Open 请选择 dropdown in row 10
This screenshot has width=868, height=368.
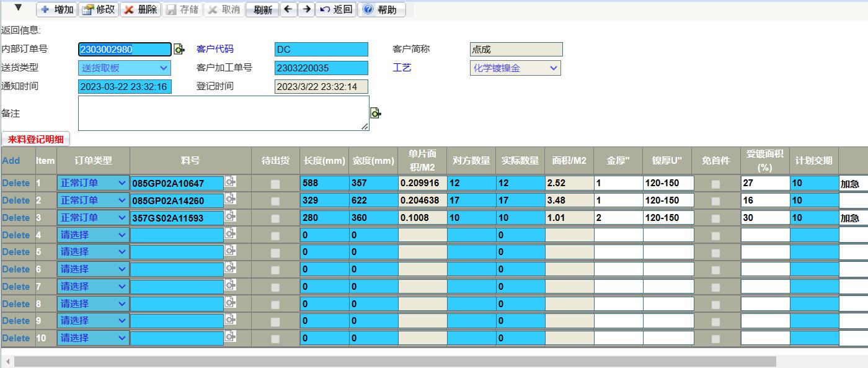(93, 338)
